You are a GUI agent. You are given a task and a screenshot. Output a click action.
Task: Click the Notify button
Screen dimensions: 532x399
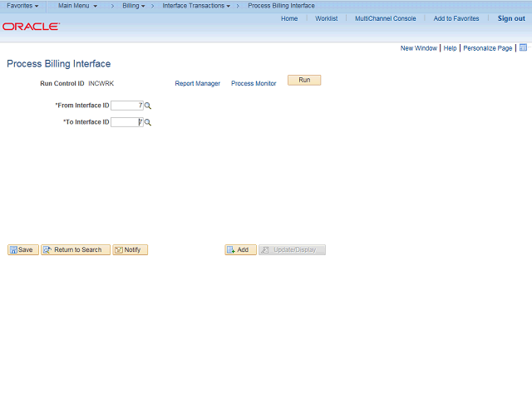click(x=131, y=249)
